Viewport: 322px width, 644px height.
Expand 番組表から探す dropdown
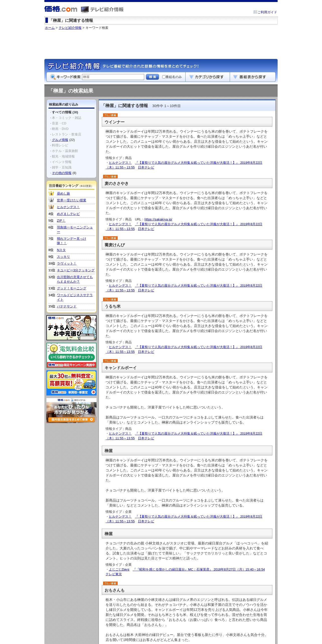253,77
